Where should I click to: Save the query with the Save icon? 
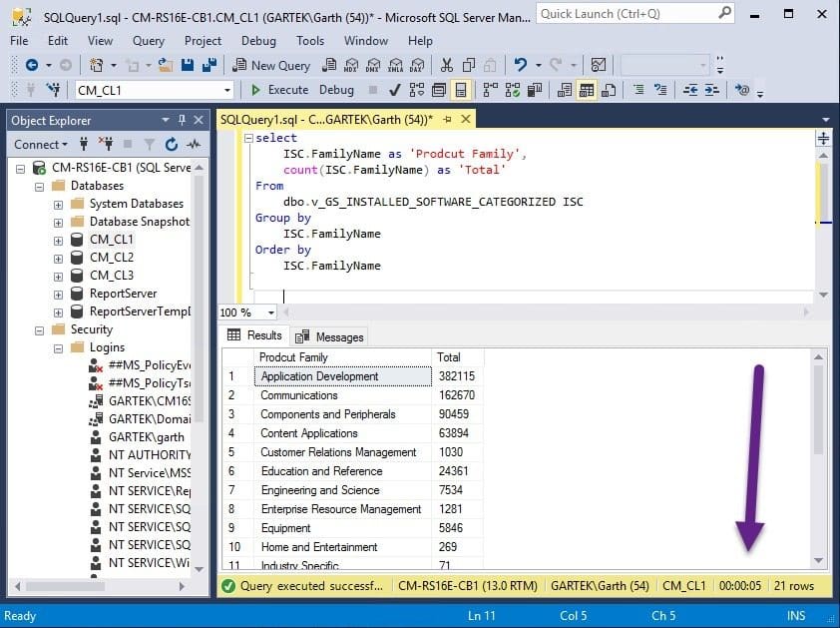coord(188,66)
